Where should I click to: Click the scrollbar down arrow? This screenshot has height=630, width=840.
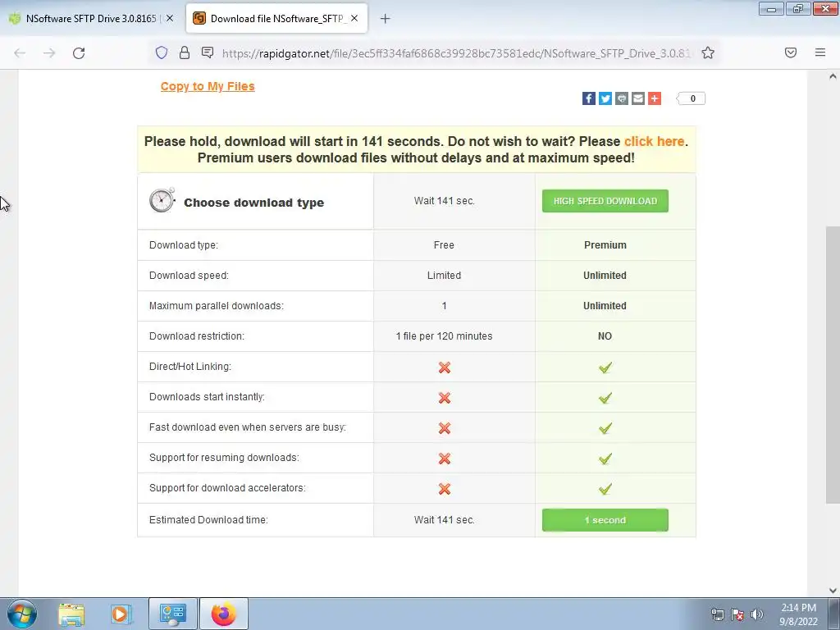point(833,591)
